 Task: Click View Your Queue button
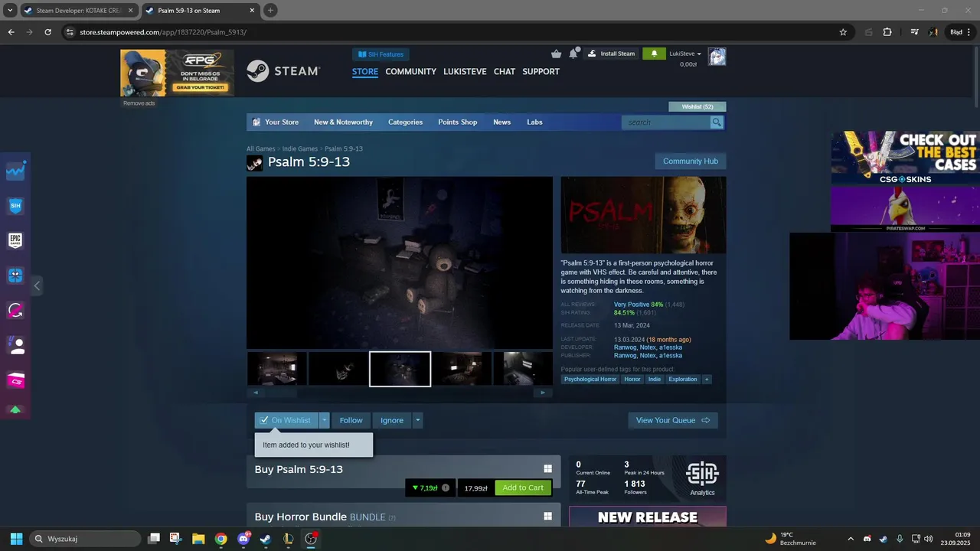coord(673,420)
